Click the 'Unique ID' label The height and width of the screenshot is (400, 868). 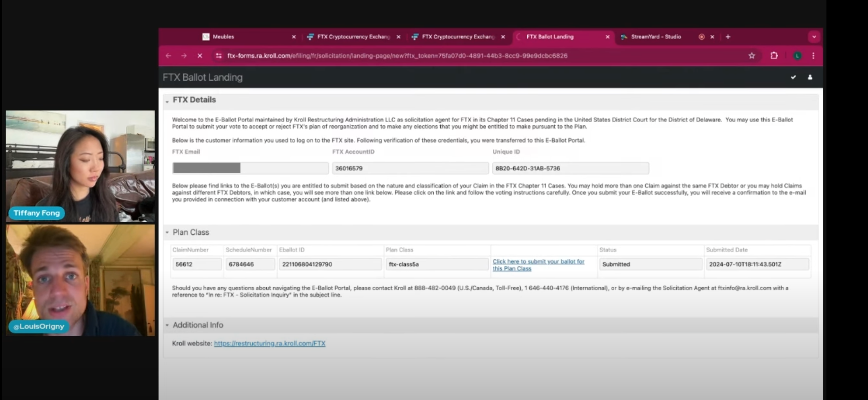click(x=506, y=152)
